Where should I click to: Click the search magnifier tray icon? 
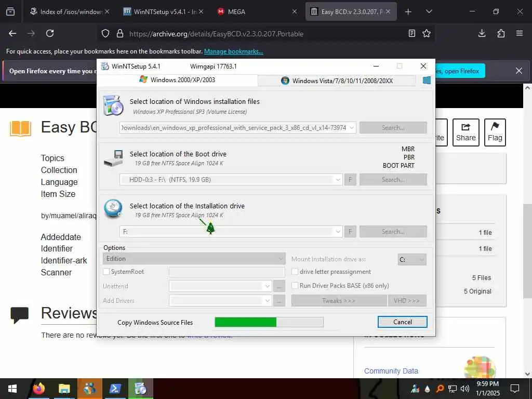pyautogui.click(x=440, y=389)
